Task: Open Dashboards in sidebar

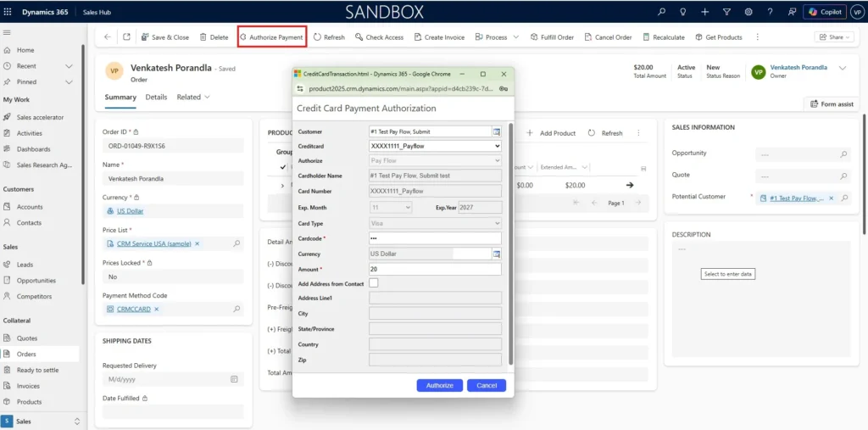Action: (x=33, y=149)
